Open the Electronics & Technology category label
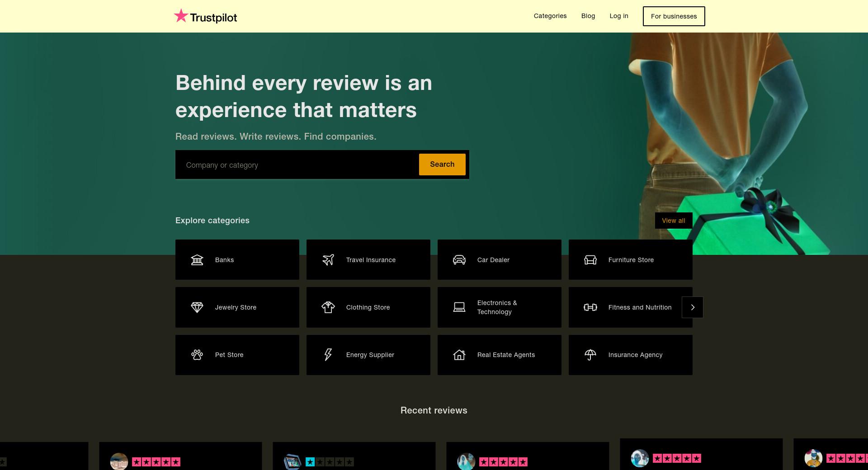Image resolution: width=868 pixels, height=470 pixels. (497, 307)
